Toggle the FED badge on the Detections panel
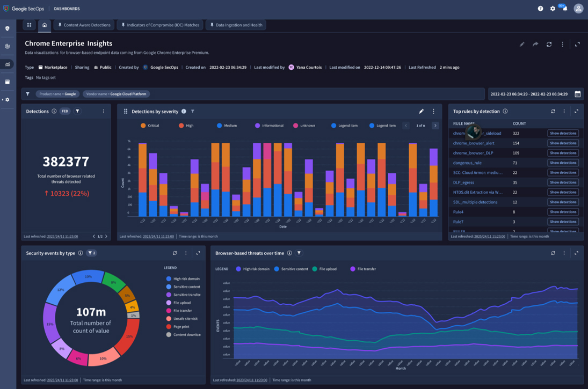 65,111
